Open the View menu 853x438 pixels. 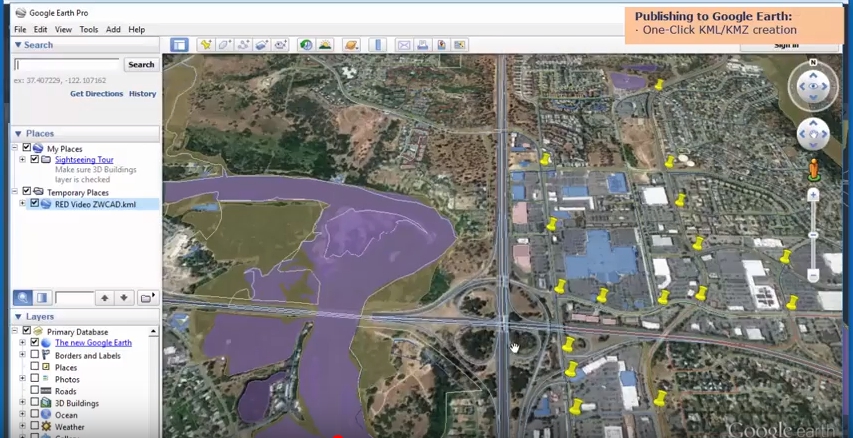click(x=63, y=29)
